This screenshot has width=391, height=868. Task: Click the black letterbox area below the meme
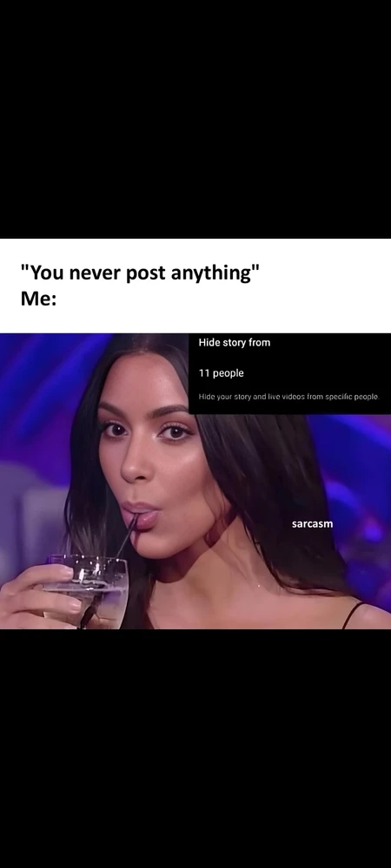coord(195,748)
